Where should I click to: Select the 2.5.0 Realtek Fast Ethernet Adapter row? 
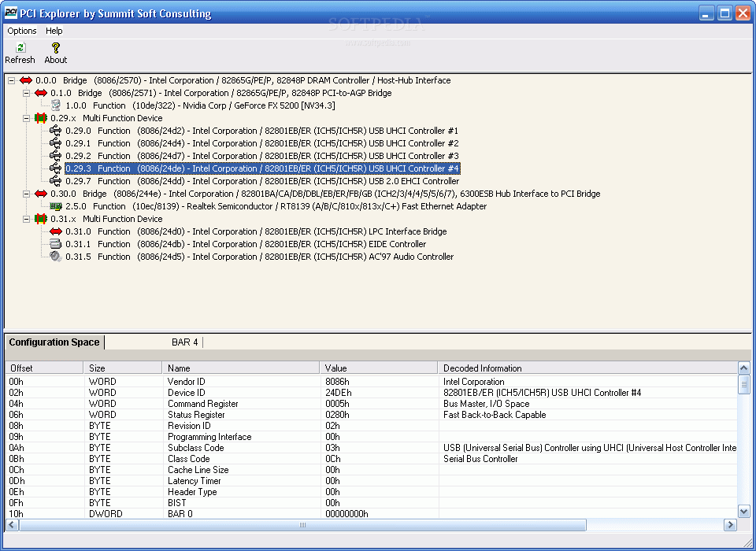coord(276,206)
